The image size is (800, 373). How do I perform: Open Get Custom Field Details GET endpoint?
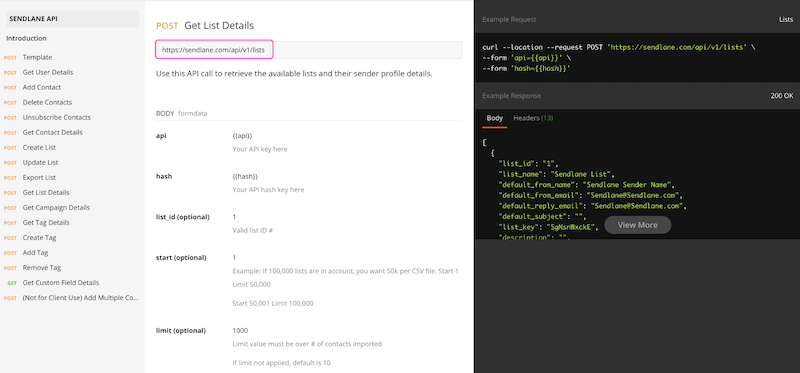(61, 283)
